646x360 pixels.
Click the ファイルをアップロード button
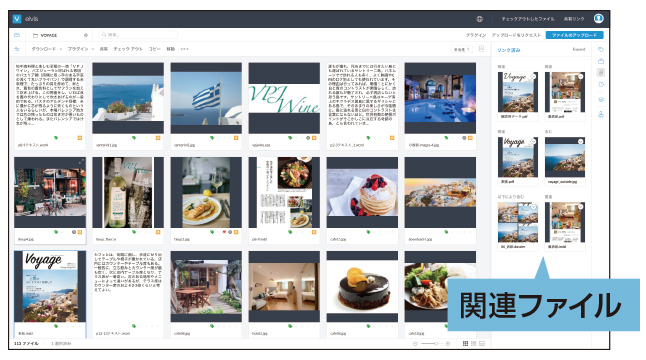tap(574, 35)
